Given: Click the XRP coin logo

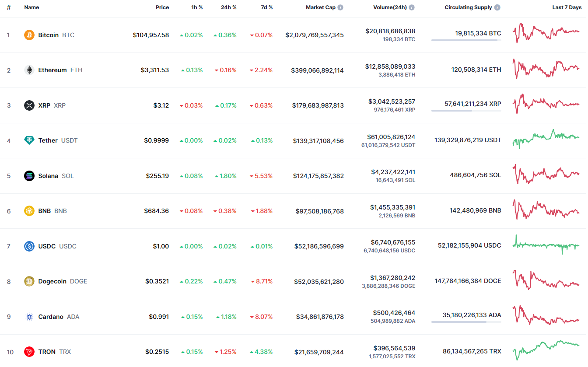Looking at the screenshot, I should [29, 105].
